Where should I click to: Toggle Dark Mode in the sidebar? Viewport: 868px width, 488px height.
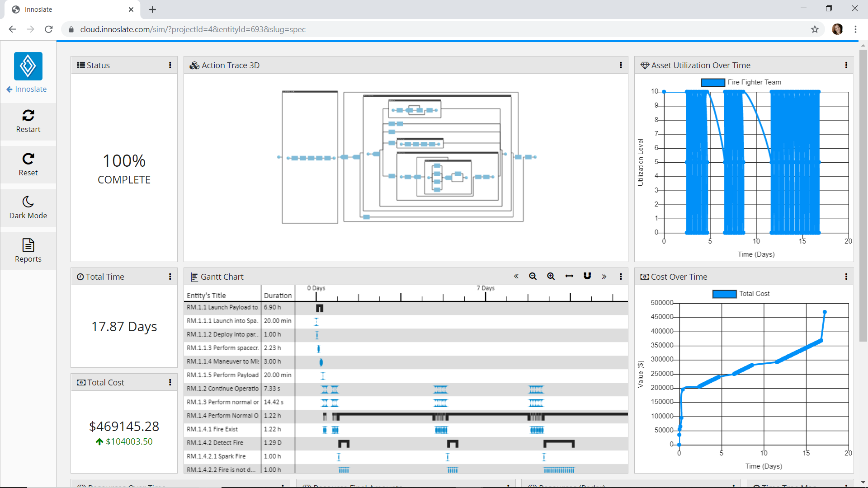[28, 202]
